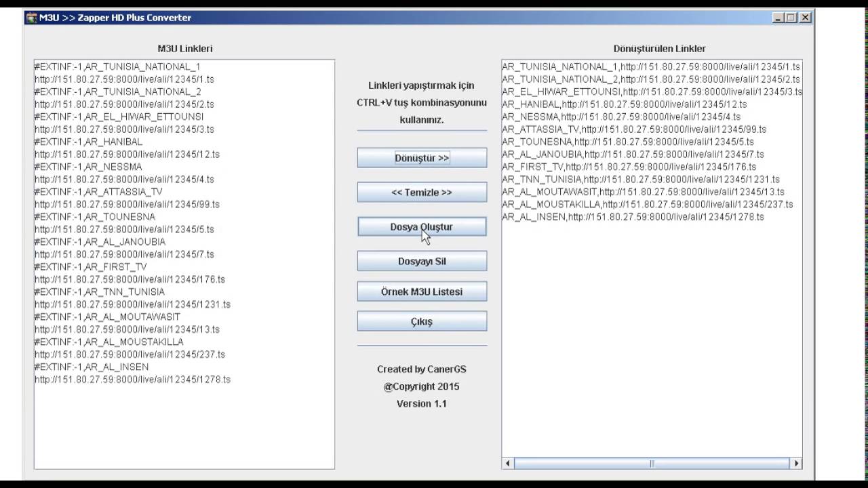Click the AR_FIRST_TV line in M3U list
This screenshot has width=868, height=488.
[x=90, y=267]
